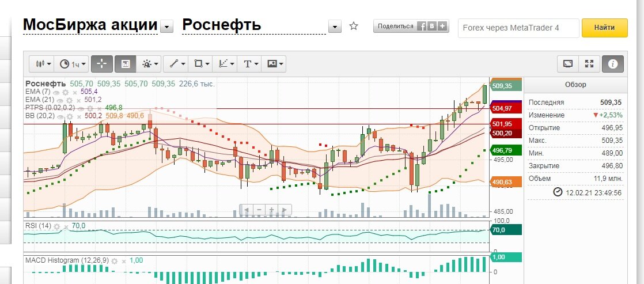Click the 490,63 orange band marker
The width and height of the screenshot is (644, 284).
coord(506,182)
